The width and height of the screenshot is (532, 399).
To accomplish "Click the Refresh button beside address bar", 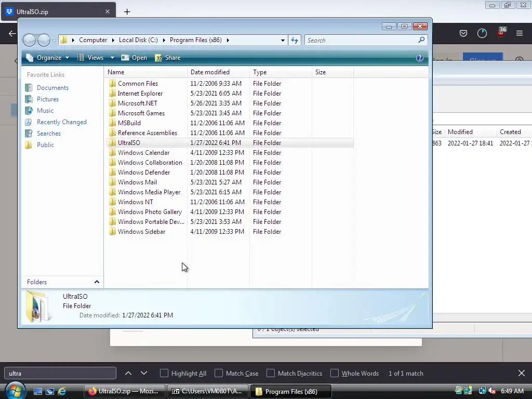I will pyautogui.click(x=295, y=40).
